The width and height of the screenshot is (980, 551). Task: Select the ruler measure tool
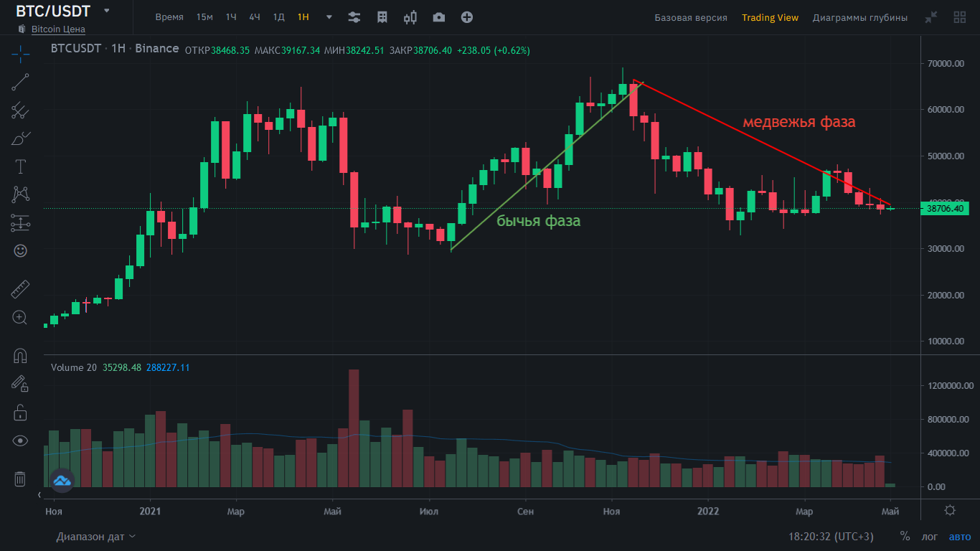click(20, 290)
